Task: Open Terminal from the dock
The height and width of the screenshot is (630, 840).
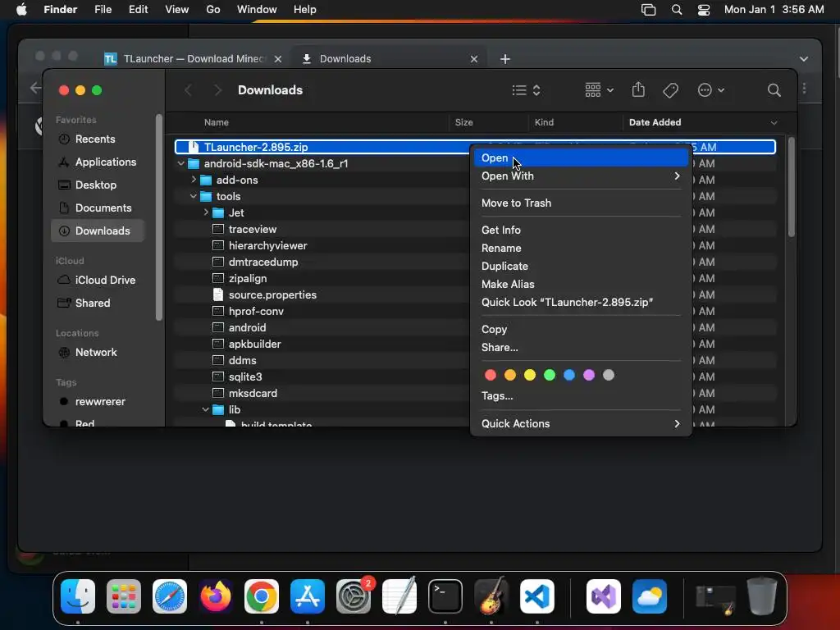Action: click(x=445, y=596)
